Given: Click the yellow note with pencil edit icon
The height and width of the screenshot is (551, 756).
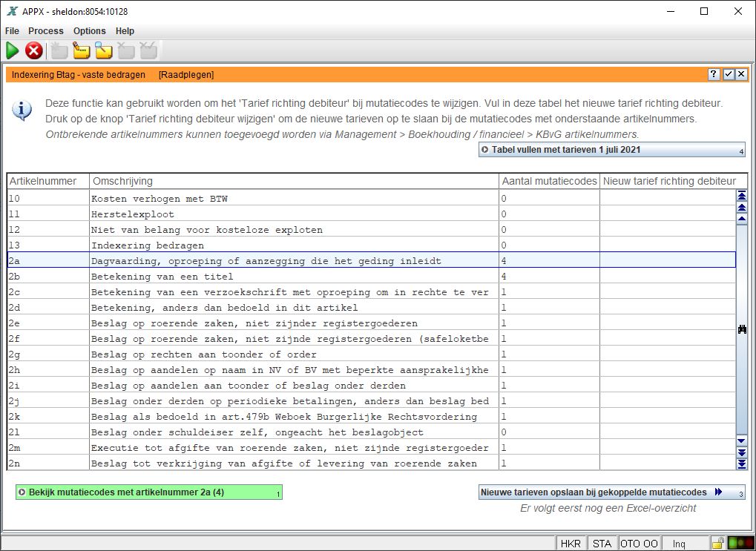Looking at the screenshot, I should (82, 50).
